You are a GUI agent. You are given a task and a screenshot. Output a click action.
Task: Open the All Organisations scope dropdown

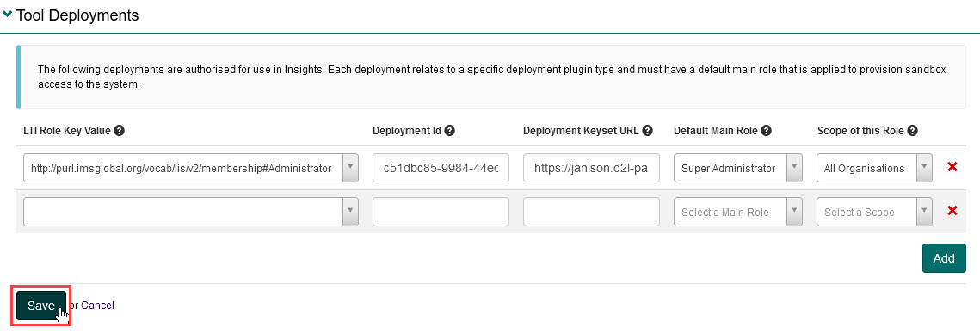pos(875,168)
